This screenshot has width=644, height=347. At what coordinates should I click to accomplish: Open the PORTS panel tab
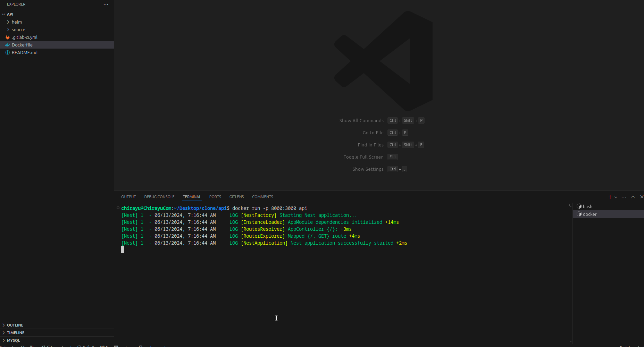click(x=215, y=197)
